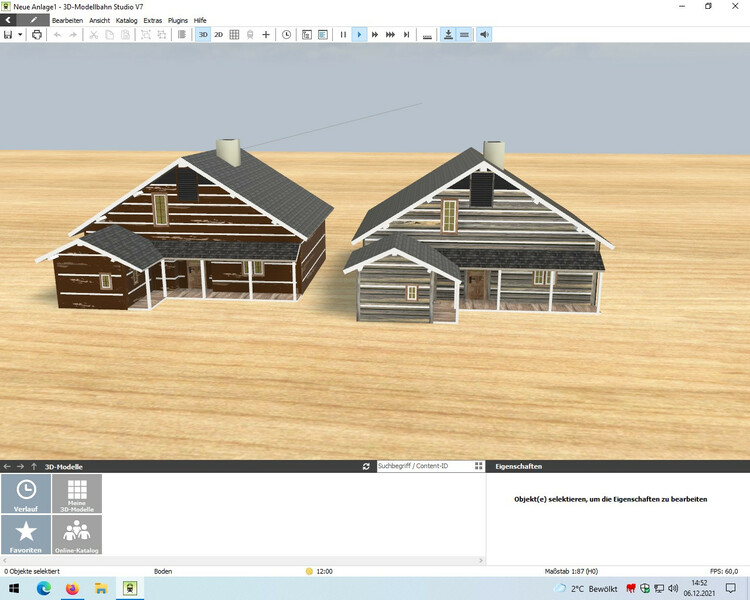Open the clock time settings icon
The height and width of the screenshot is (600, 750).
(x=287, y=34)
